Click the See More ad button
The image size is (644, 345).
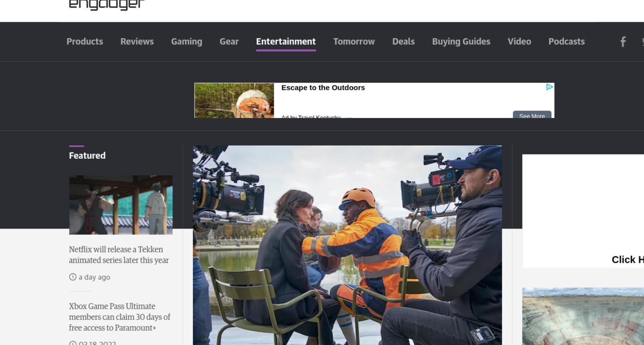point(532,115)
